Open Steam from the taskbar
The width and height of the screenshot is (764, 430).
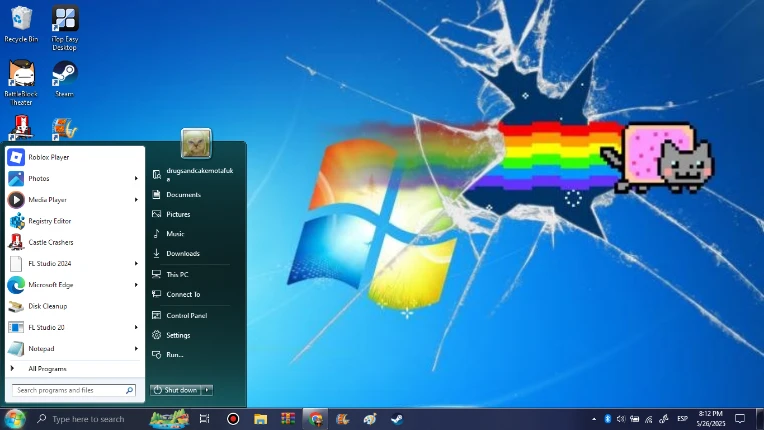click(x=397, y=419)
